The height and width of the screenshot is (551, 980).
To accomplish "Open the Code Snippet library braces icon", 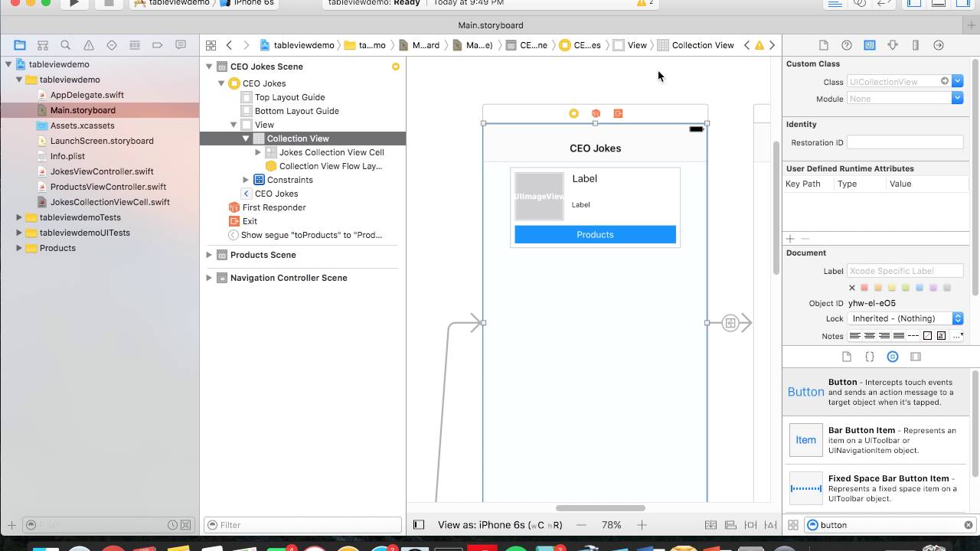I will coord(870,357).
